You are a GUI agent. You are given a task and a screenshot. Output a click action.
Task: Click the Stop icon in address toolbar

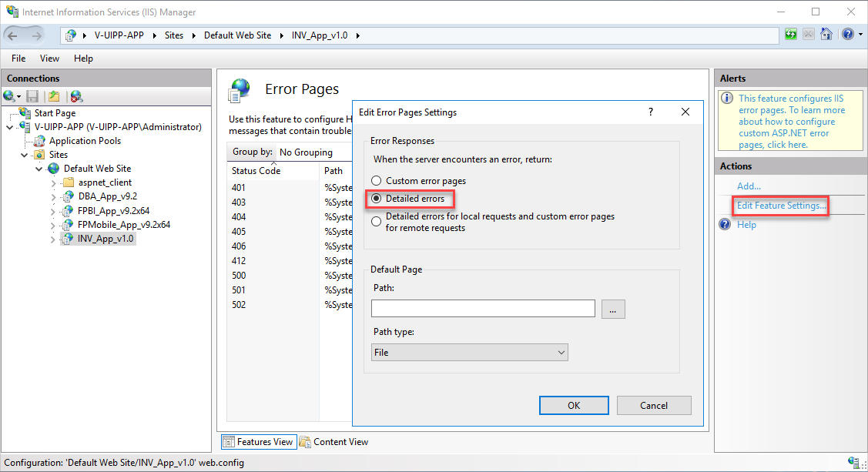pos(808,35)
